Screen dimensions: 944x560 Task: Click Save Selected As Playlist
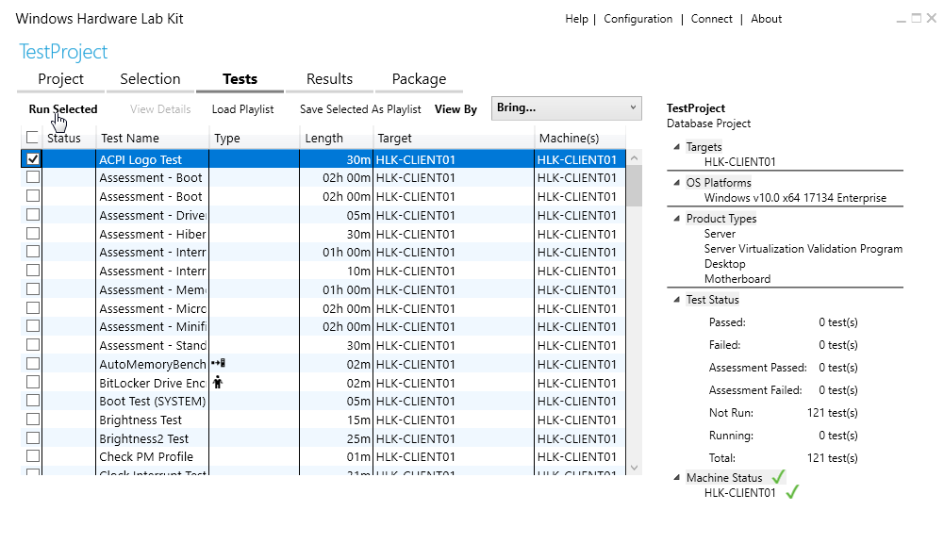(360, 109)
